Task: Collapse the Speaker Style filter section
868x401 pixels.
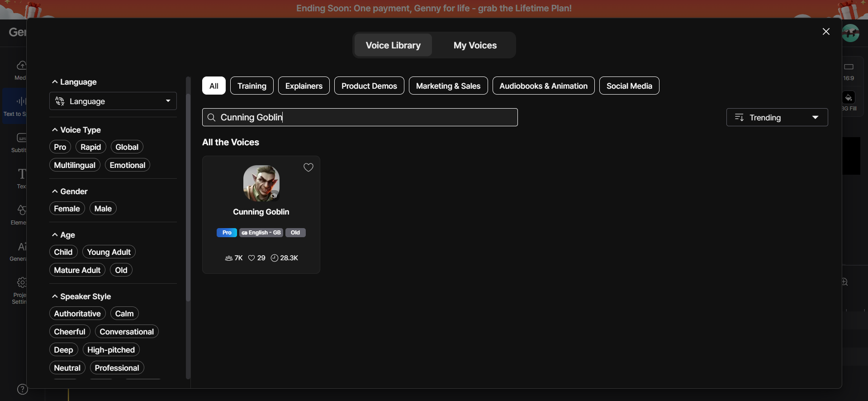Action: [x=81, y=296]
